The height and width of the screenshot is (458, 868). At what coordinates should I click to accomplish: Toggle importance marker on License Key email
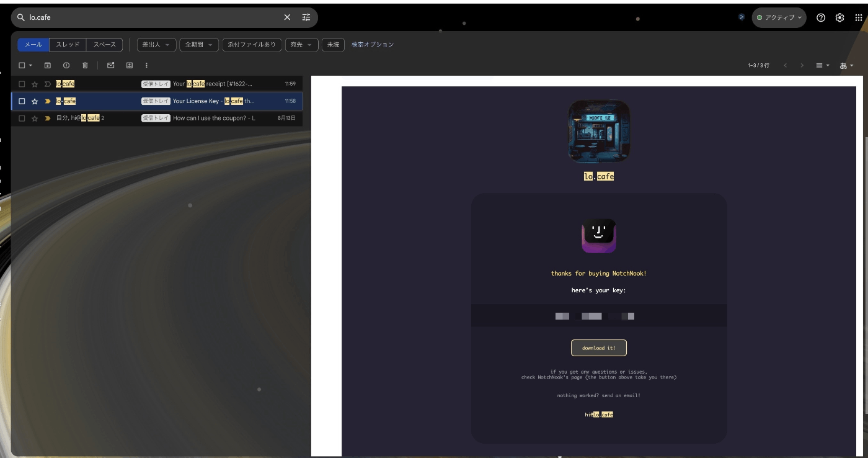coord(48,101)
